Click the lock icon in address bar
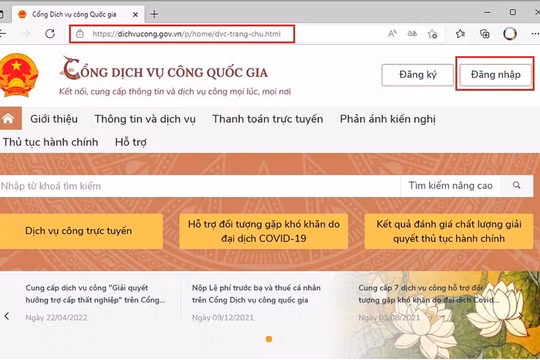Image resolution: width=540 pixels, height=360 pixels. (80, 34)
